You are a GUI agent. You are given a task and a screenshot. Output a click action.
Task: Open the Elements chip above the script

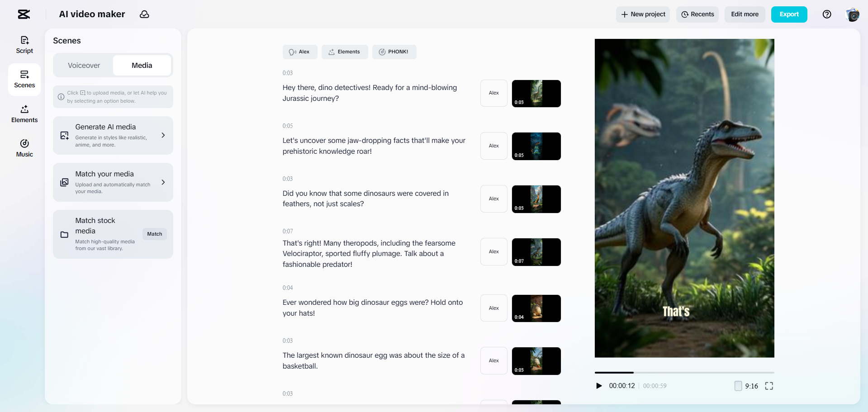pyautogui.click(x=345, y=52)
